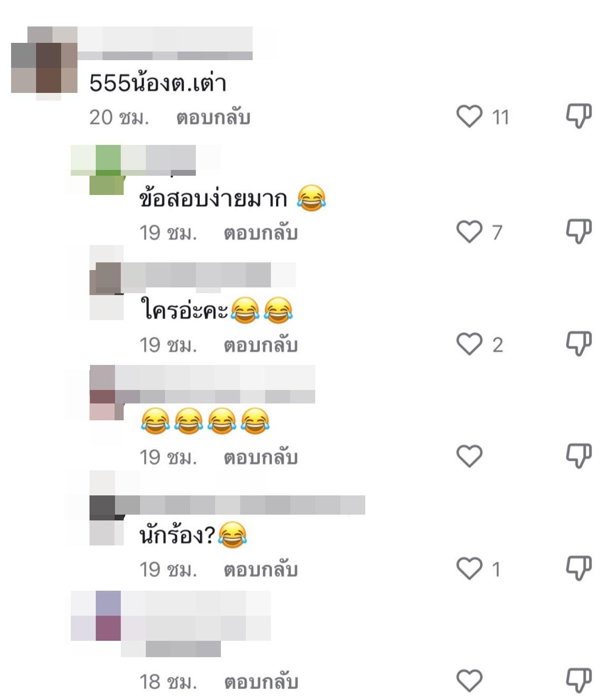The width and height of the screenshot is (616, 700).
Task: Dislike the comment '555น้องต.เต่า'
Action: click(578, 116)
